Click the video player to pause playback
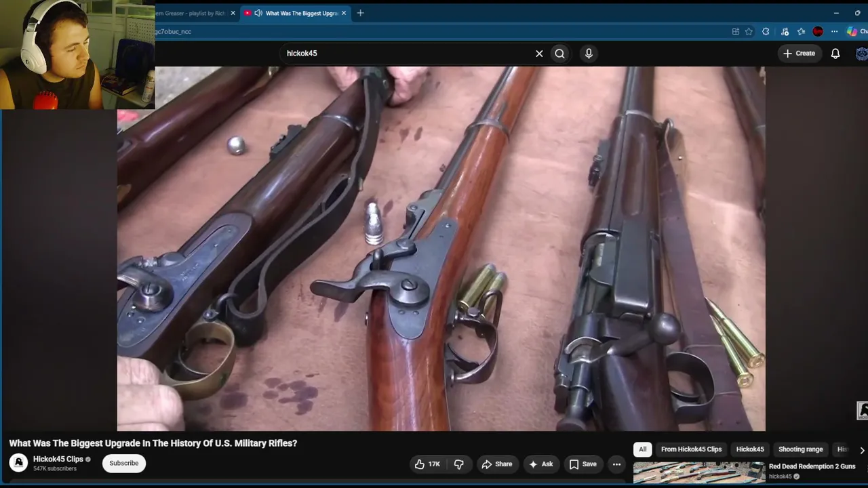The image size is (868, 488). point(441,249)
